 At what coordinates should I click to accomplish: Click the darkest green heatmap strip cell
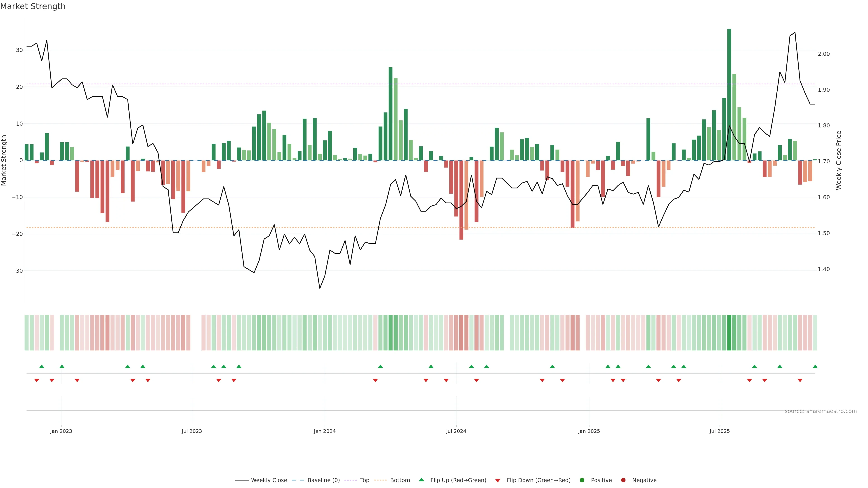coord(729,332)
